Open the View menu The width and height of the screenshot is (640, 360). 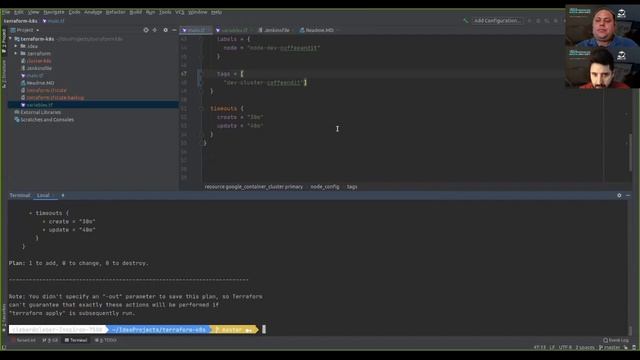(x=33, y=12)
